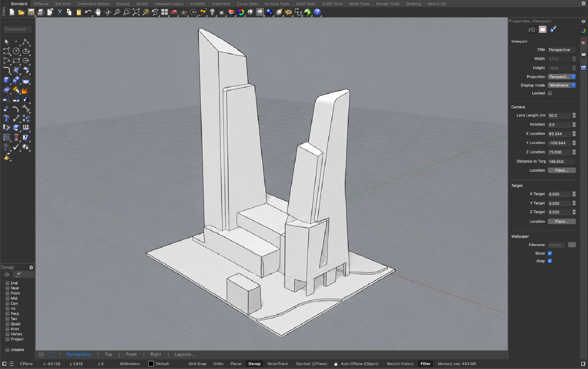Image resolution: width=588 pixels, height=369 pixels.
Task: Click the four-viewport layout icon
Action: point(165,12)
